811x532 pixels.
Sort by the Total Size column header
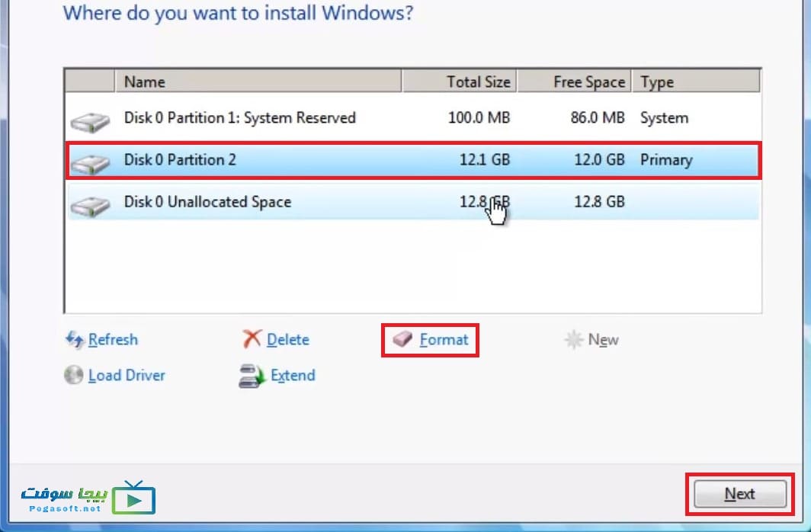click(460, 82)
